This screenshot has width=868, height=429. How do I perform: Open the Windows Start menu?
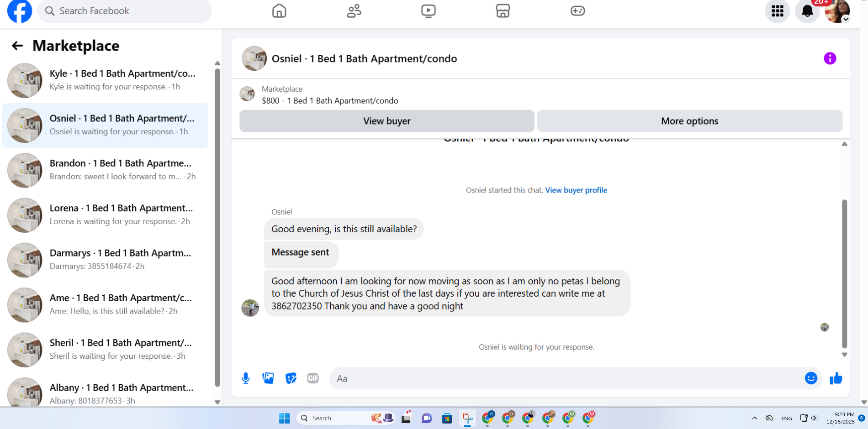point(284,418)
